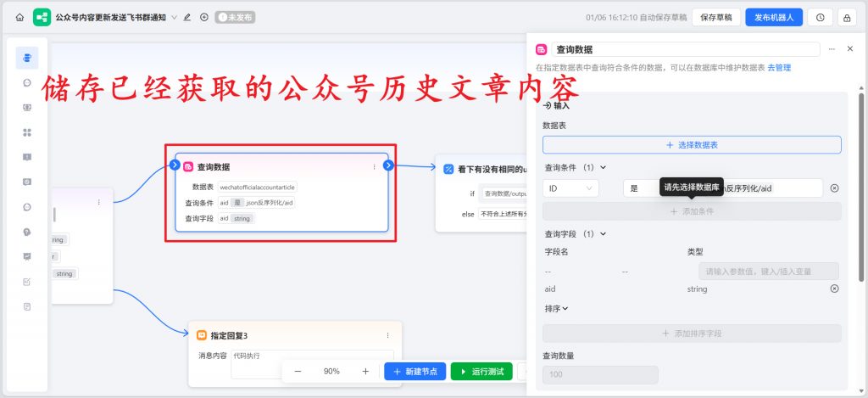Click the 查询数量 input showing 100

pos(601,375)
